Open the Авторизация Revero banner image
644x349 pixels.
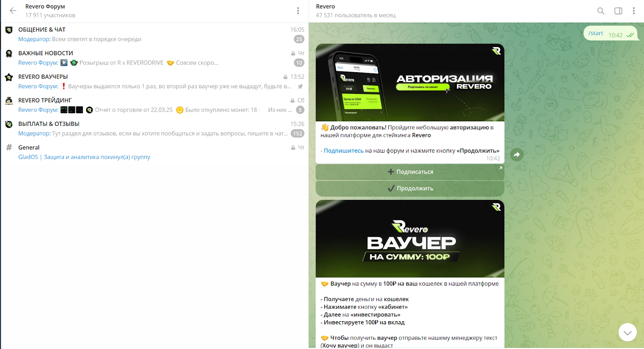410,83
